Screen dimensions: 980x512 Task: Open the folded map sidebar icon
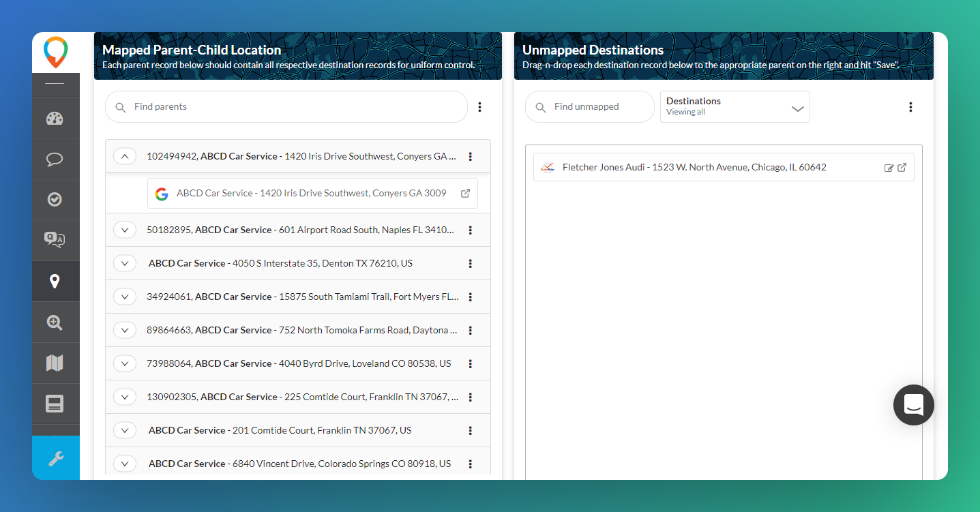tap(55, 363)
